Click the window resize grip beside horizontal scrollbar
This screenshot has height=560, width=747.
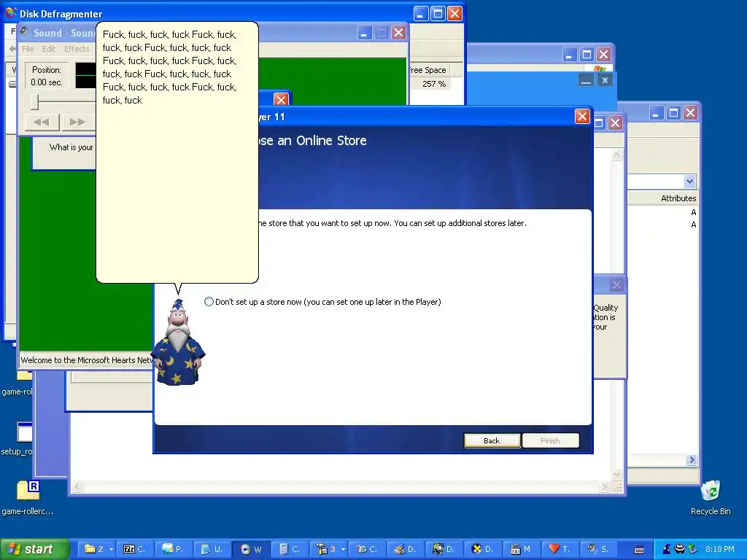pyautogui.click(x=617, y=487)
